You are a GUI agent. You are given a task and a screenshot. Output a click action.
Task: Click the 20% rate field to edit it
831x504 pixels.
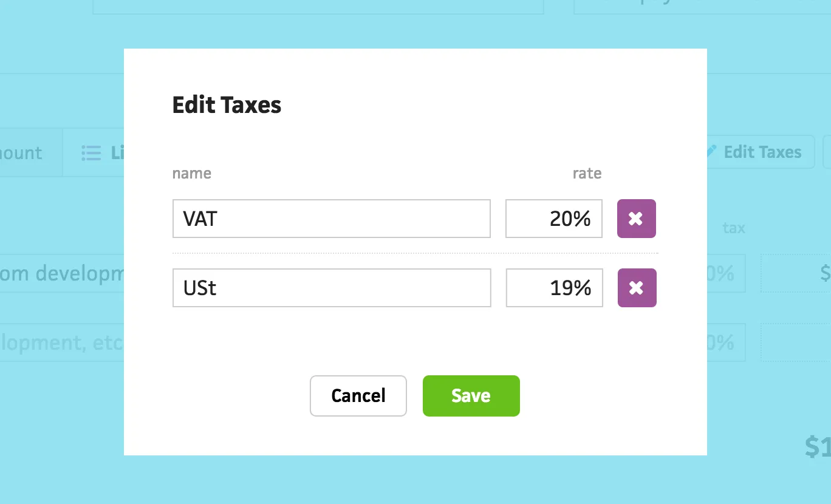click(553, 219)
